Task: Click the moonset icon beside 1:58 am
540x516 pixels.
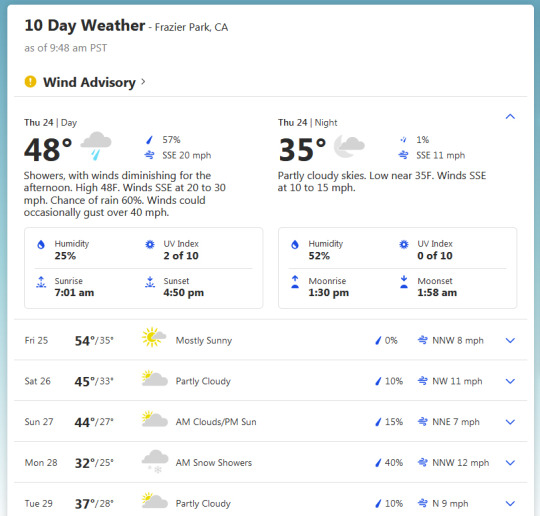Action: 404,282
